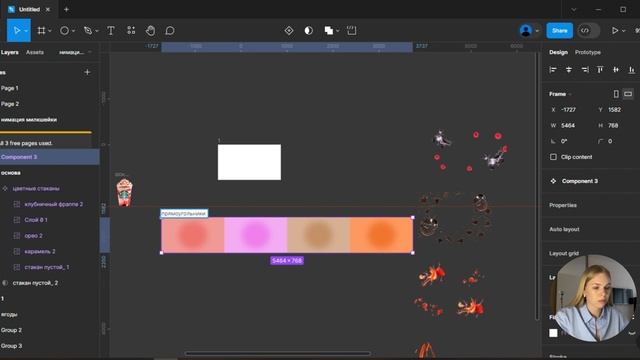Switch to the Layers tab
The width and height of the screenshot is (640, 360).
tap(9, 52)
